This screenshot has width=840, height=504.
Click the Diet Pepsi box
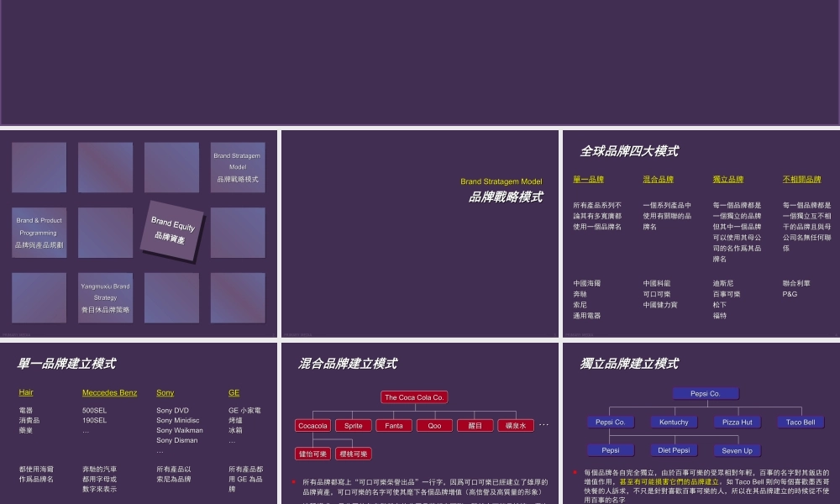click(673, 449)
